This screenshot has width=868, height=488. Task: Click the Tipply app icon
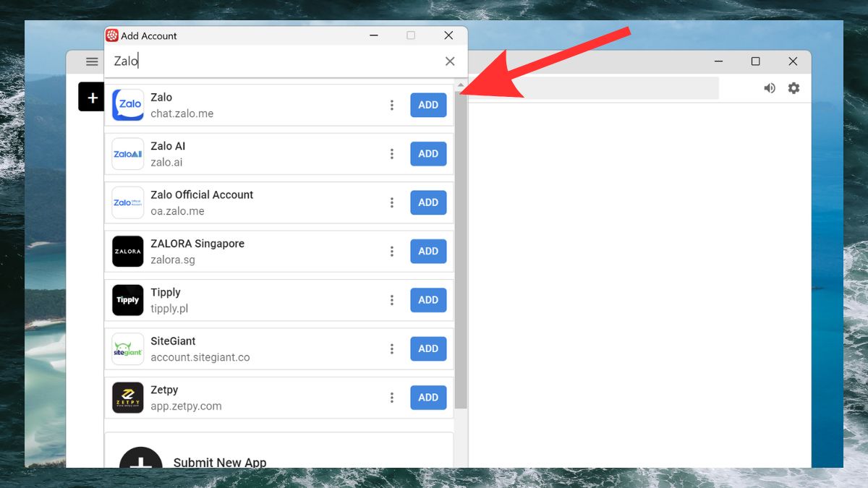coord(128,300)
